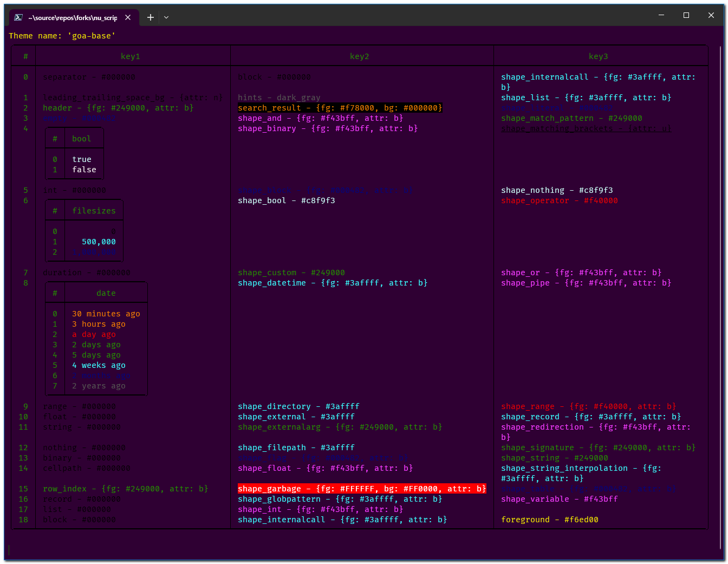Screen dimensions: 728x564
Task: Click the shape_custom - #249000 entry
Action: coord(291,273)
